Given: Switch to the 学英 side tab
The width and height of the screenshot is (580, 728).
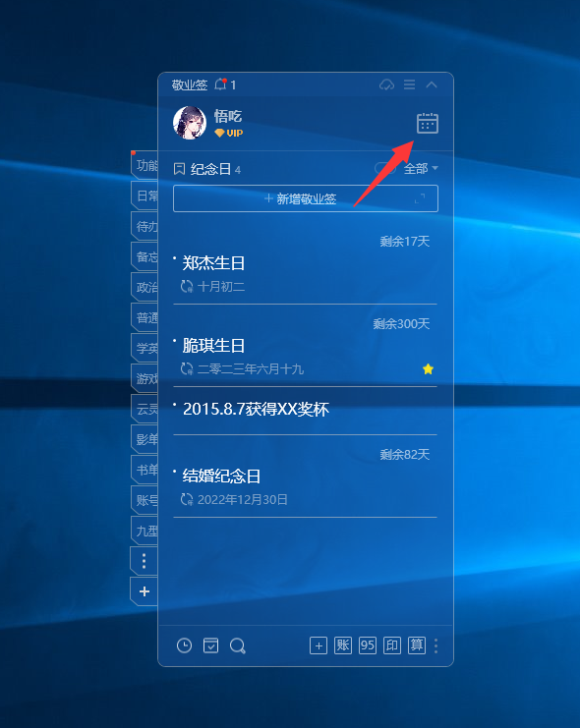Looking at the screenshot, I should coord(145,348).
